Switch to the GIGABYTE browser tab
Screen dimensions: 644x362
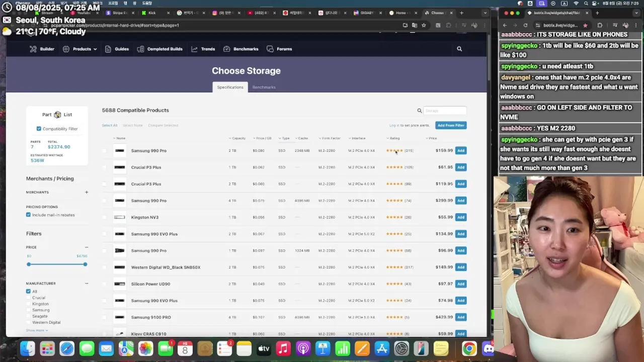(366, 13)
